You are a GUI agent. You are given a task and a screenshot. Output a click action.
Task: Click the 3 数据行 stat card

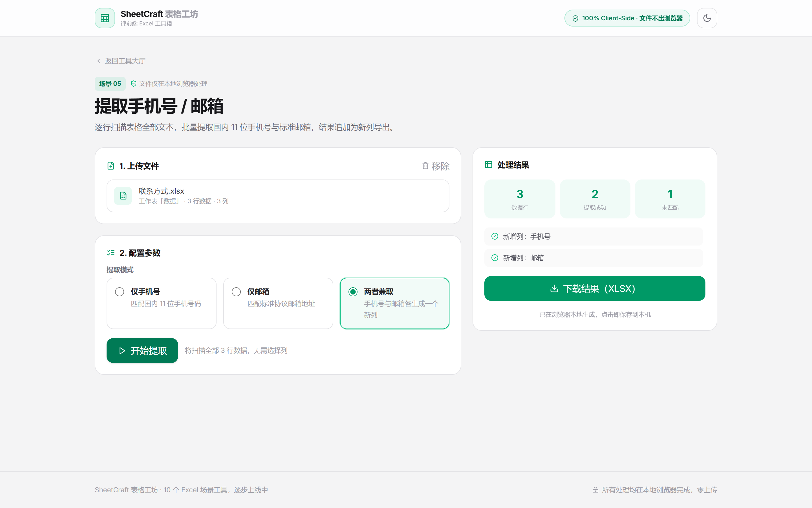click(x=520, y=199)
